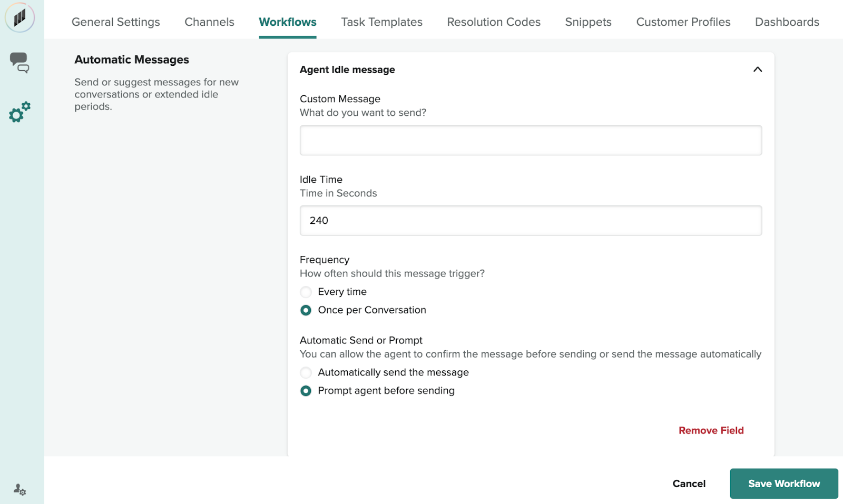This screenshot has height=504, width=843.
Task: Go to the Dashboards tab
Action: tap(787, 22)
